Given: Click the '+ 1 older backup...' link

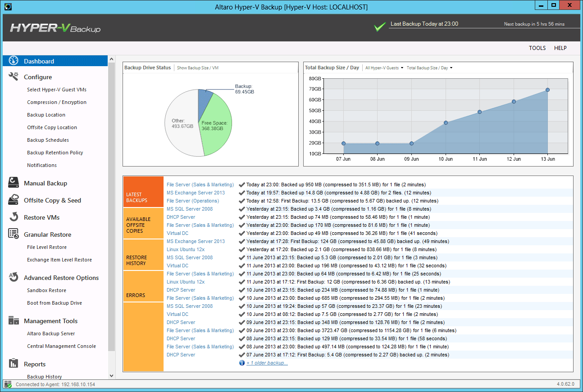Looking at the screenshot, I should (x=267, y=363).
